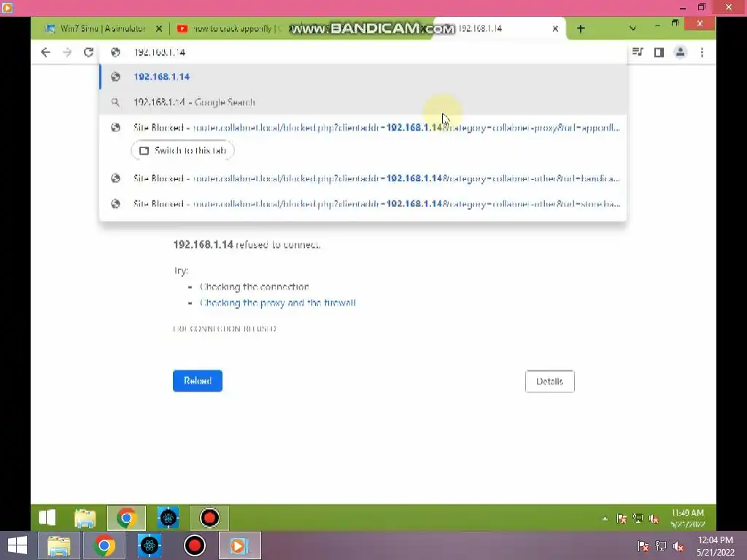Open Checking the proxy and the firewall link
Screen dimensions: 747x560
(278, 303)
